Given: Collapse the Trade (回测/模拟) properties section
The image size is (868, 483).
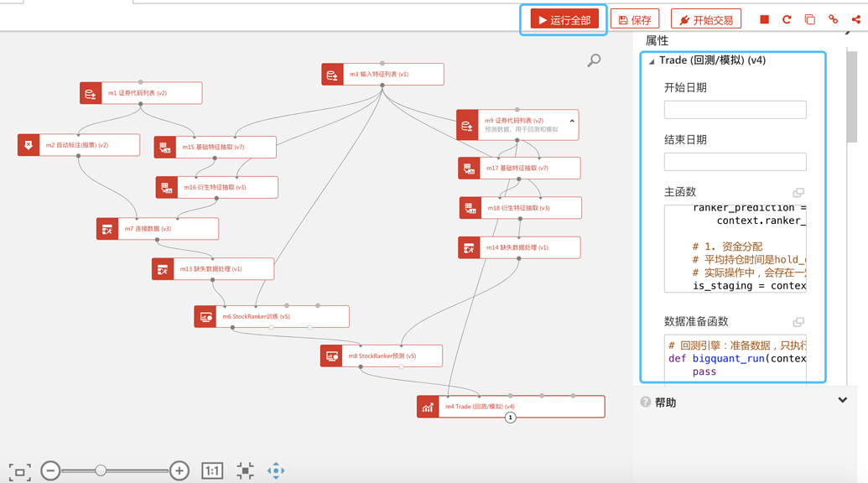Looking at the screenshot, I should (652, 61).
